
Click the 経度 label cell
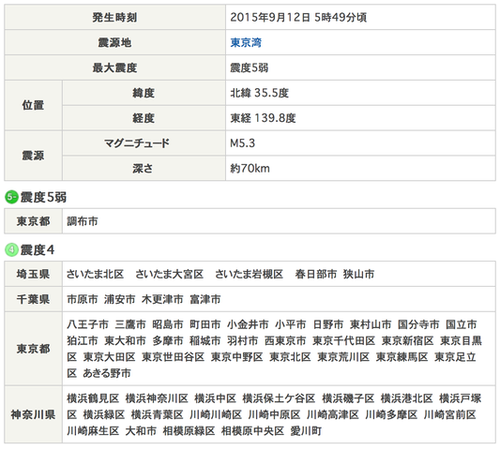click(144, 118)
